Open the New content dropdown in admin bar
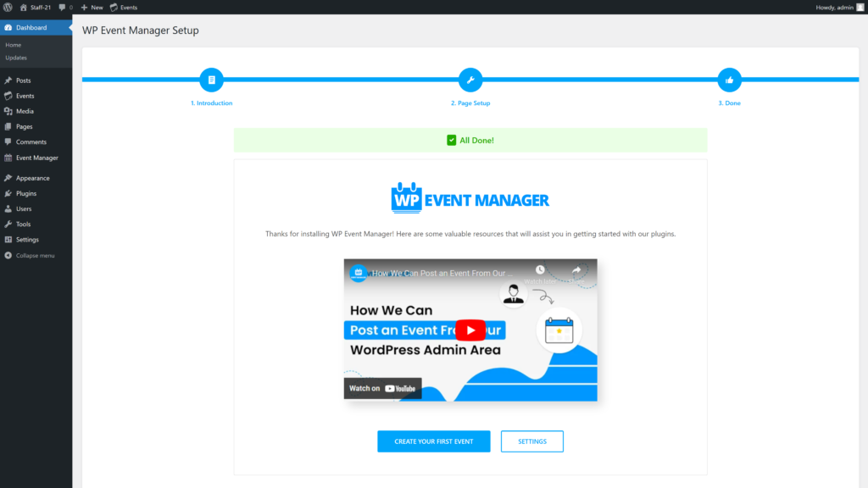The width and height of the screenshot is (868, 488). (92, 7)
